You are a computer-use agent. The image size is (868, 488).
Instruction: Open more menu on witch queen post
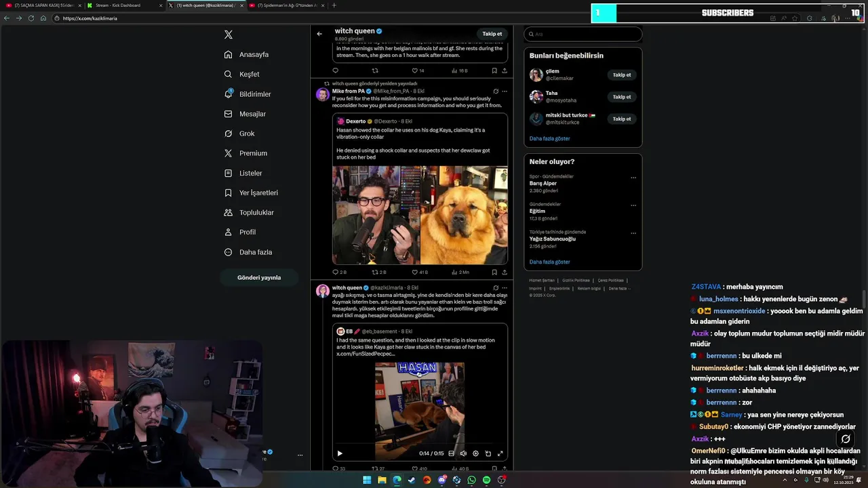505,287
